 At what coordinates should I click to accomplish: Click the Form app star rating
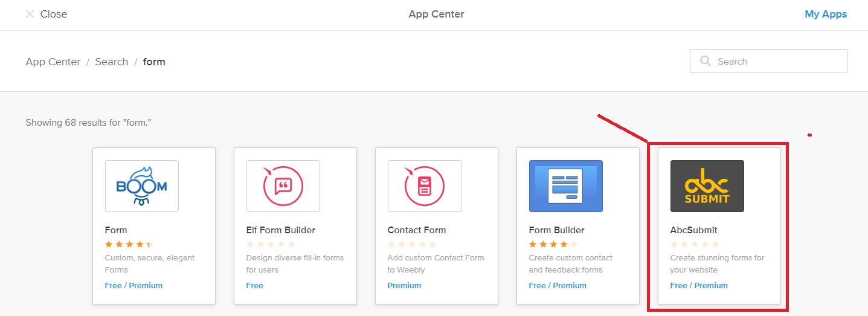[x=129, y=244]
